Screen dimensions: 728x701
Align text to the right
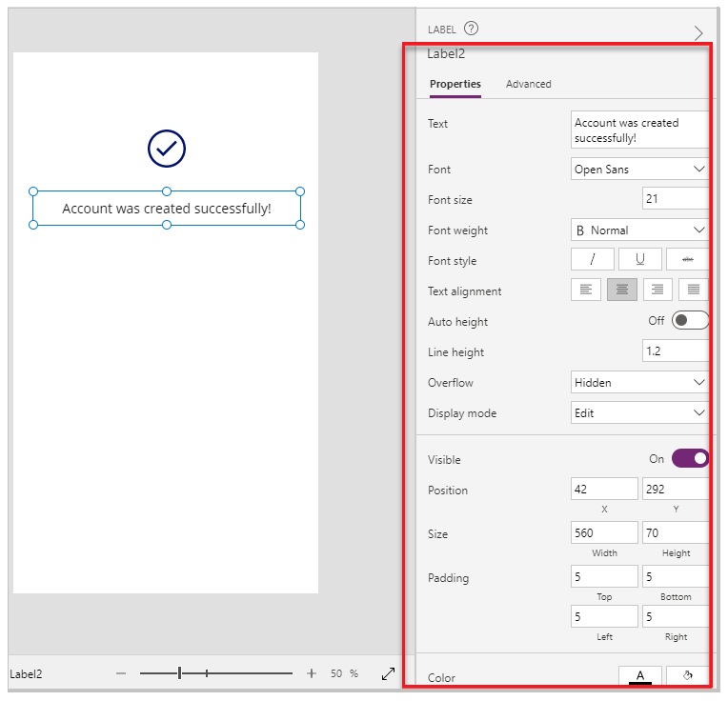(657, 290)
